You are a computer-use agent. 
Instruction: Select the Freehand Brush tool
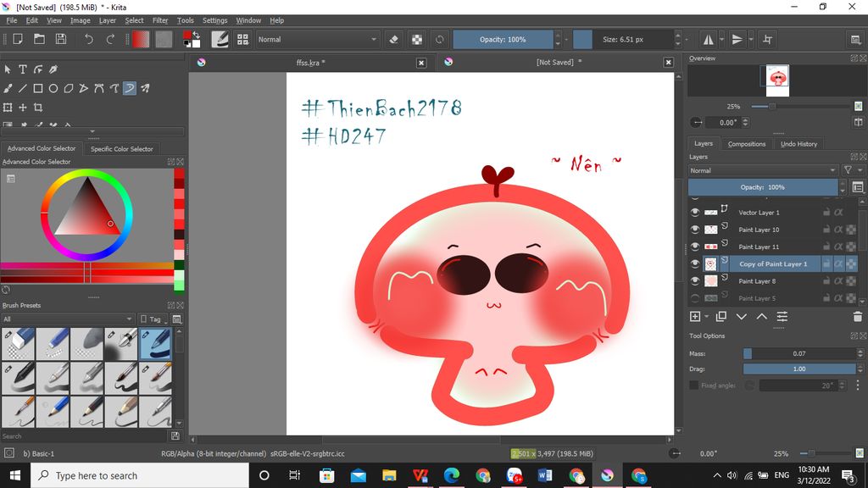point(8,88)
